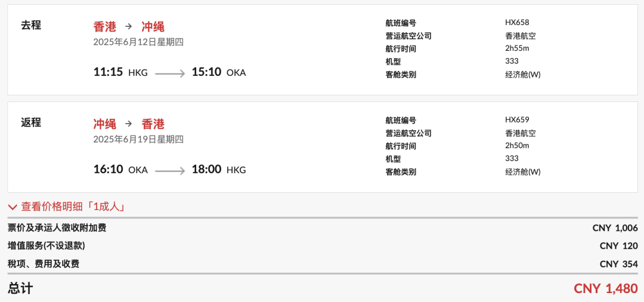Image resolution: width=644 pixels, height=302 pixels.
Task: Click the long arrow between HKG and OKA
Action: click(x=170, y=73)
